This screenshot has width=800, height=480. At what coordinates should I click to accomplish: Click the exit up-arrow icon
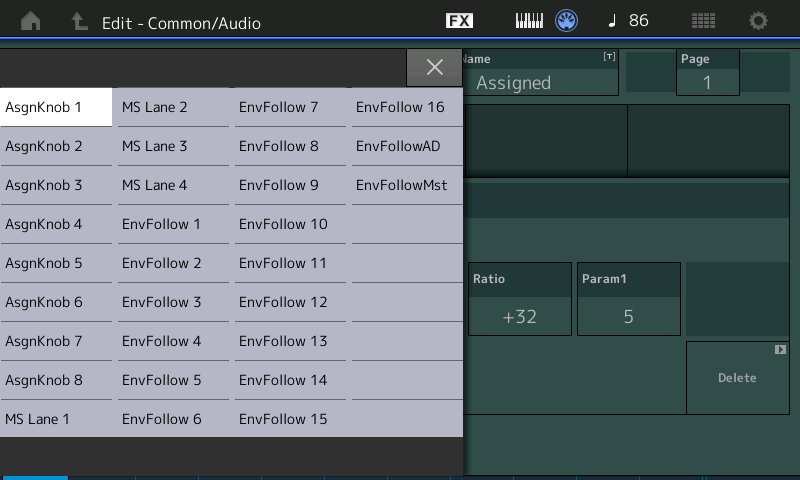80,21
